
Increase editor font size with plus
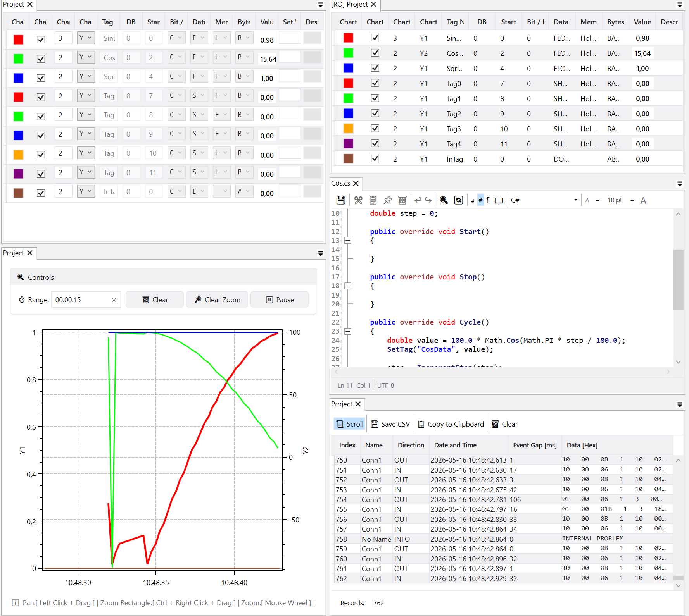point(632,200)
